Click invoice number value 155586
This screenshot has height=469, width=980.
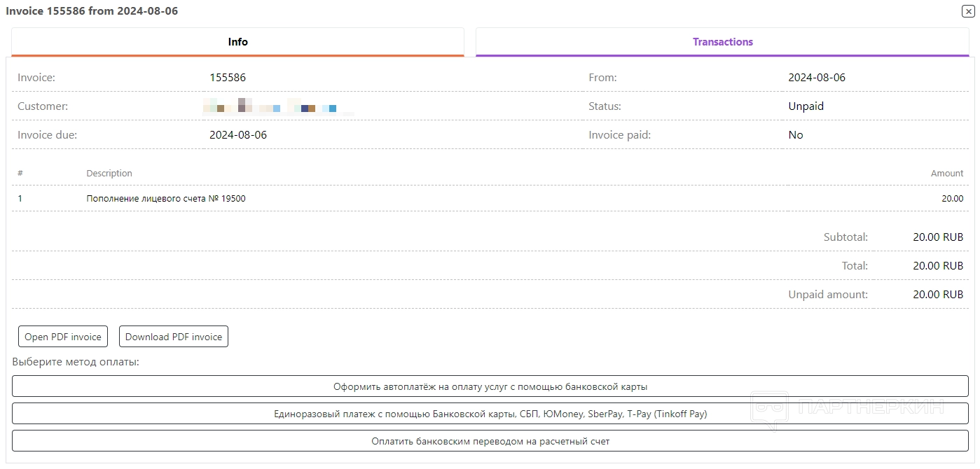(x=228, y=78)
